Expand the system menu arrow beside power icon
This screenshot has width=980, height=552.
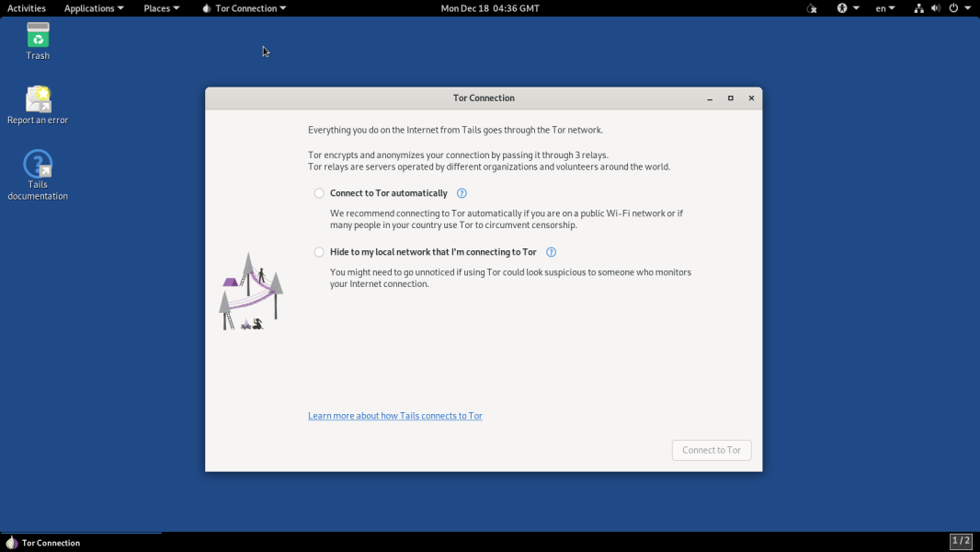(967, 8)
